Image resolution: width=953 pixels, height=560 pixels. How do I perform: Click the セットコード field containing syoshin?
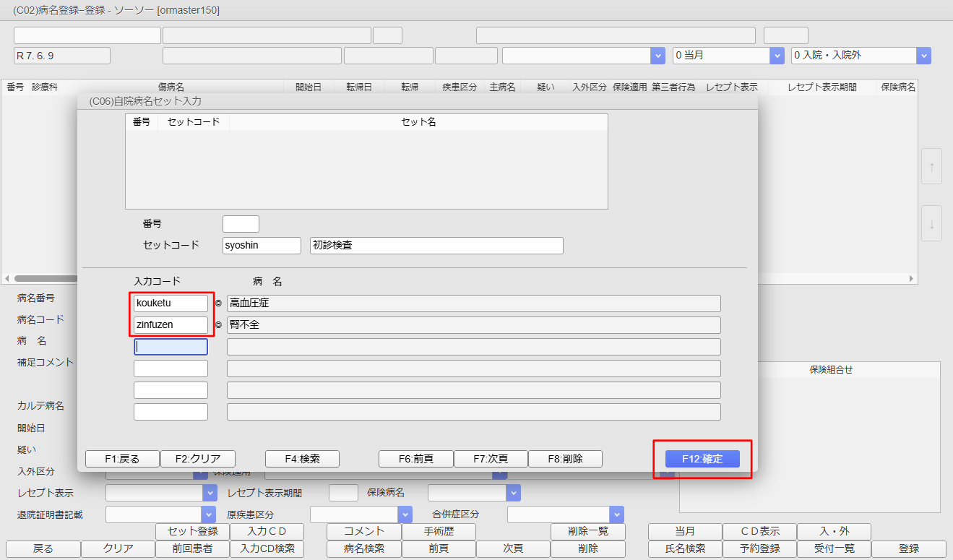pos(262,246)
